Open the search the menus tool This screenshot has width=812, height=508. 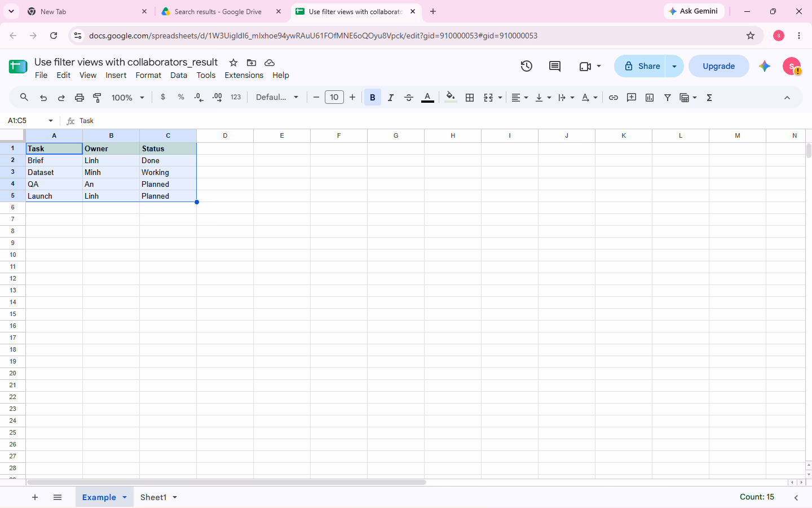click(x=24, y=98)
